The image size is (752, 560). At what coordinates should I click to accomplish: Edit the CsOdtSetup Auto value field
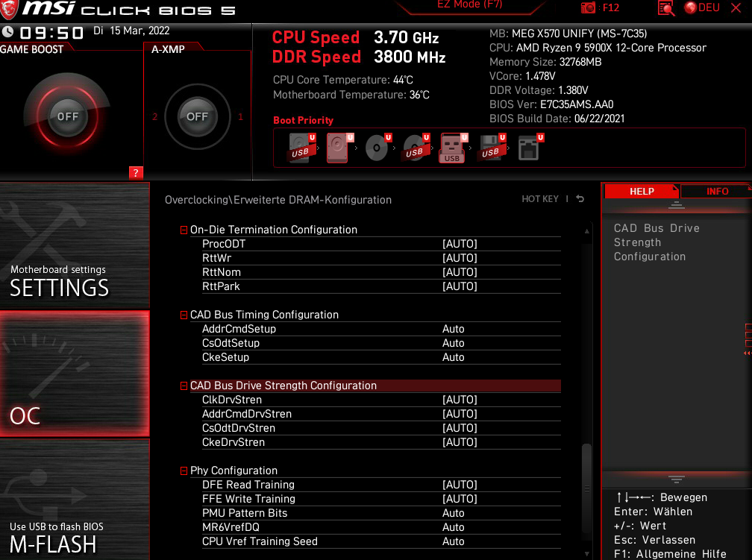[454, 343]
